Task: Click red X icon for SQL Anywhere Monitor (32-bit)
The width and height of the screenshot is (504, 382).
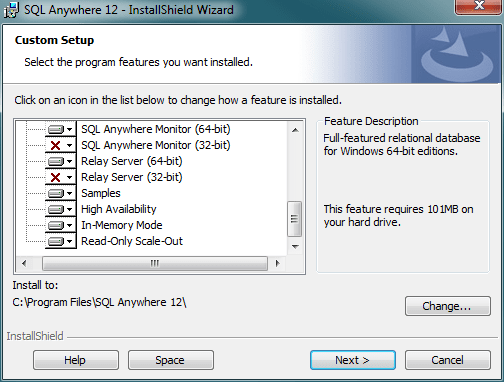Action: tap(55, 145)
